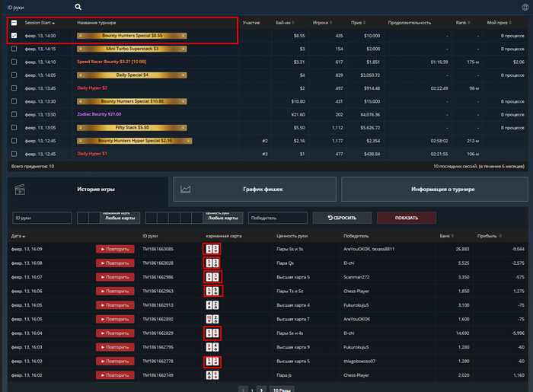Image resolution: width=533 pixels, height=392 pixels.
Task: Switch to the Информация о турнире tab
Action: (435, 190)
